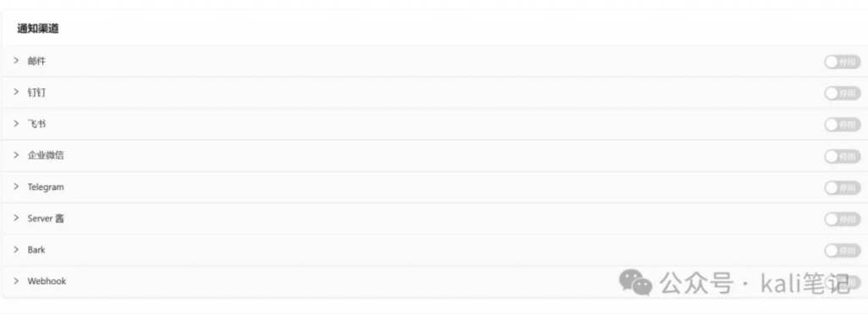
Task: Turn on the 飞书 notification switch
Action: pos(843,125)
